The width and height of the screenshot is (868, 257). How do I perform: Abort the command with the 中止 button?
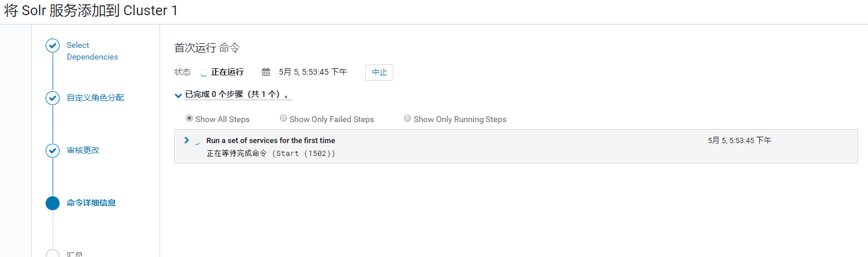click(379, 72)
